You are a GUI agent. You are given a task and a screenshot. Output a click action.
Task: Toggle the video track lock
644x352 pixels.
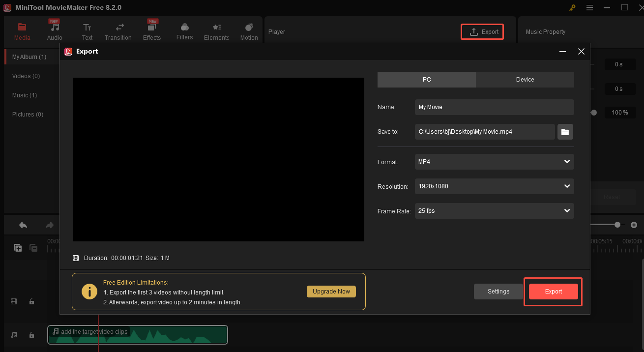pyautogui.click(x=31, y=302)
